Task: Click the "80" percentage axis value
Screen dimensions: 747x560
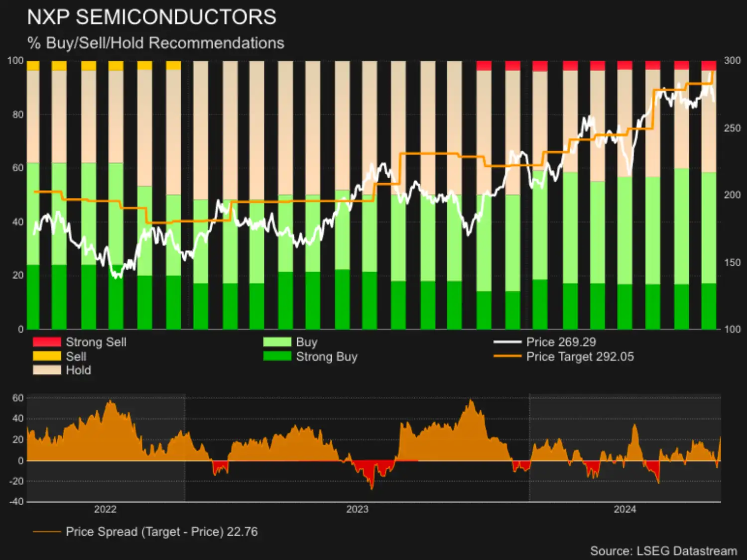Action: (x=18, y=114)
